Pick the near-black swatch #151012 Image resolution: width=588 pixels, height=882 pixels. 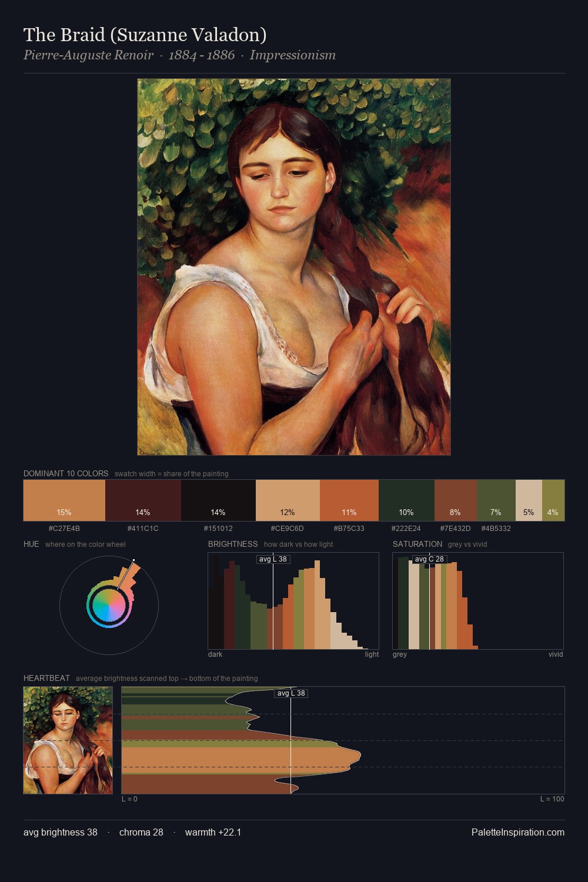click(x=218, y=500)
